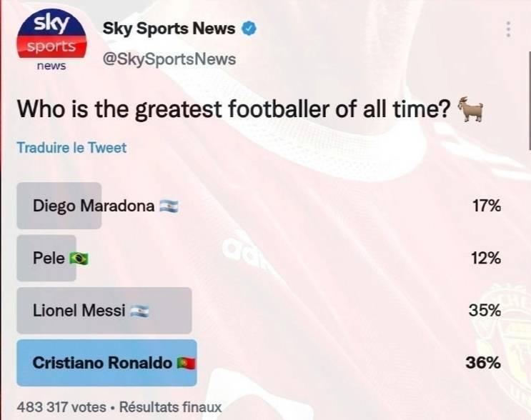Click the Brazil flag beside Pele
Screen dimensions: 531x420
pyautogui.click(x=79, y=259)
